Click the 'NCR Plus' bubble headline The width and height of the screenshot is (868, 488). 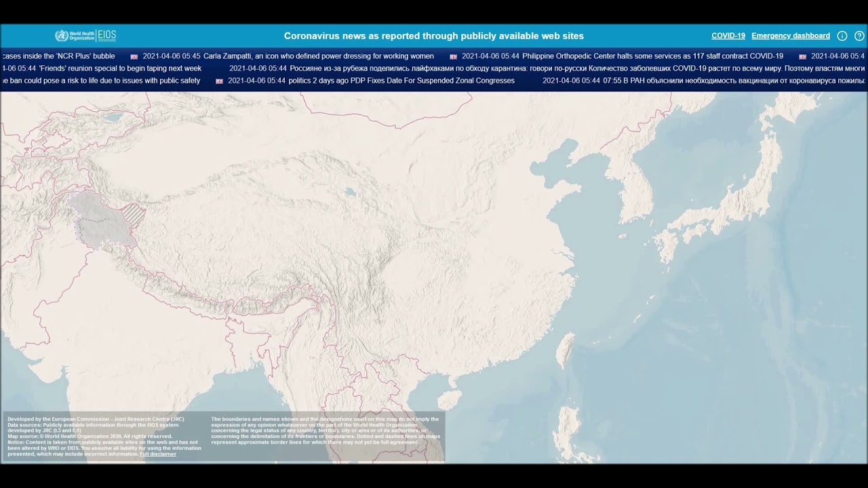point(58,56)
